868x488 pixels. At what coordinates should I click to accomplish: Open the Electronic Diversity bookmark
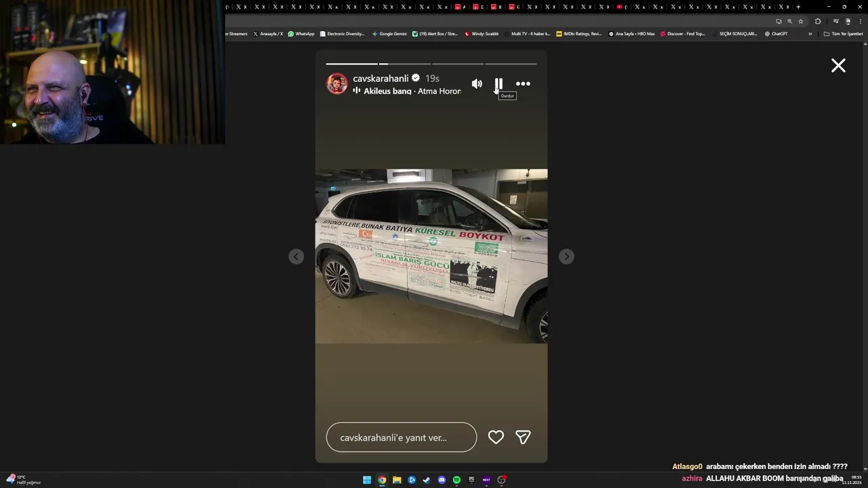342,33
